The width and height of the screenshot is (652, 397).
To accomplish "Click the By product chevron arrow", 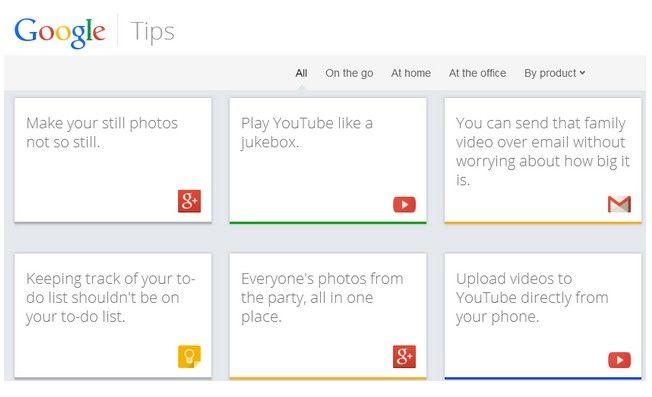I will pyautogui.click(x=583, y=73).
